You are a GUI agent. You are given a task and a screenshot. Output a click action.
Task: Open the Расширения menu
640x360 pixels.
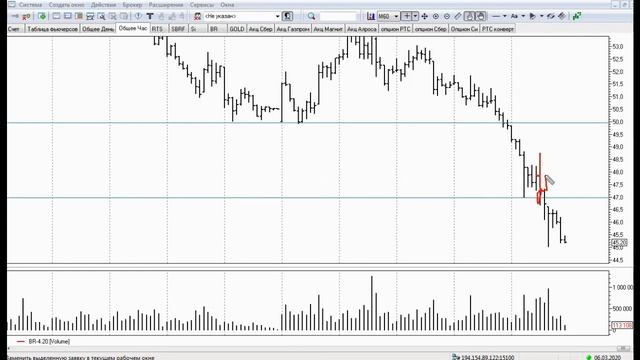click(166, 5)
